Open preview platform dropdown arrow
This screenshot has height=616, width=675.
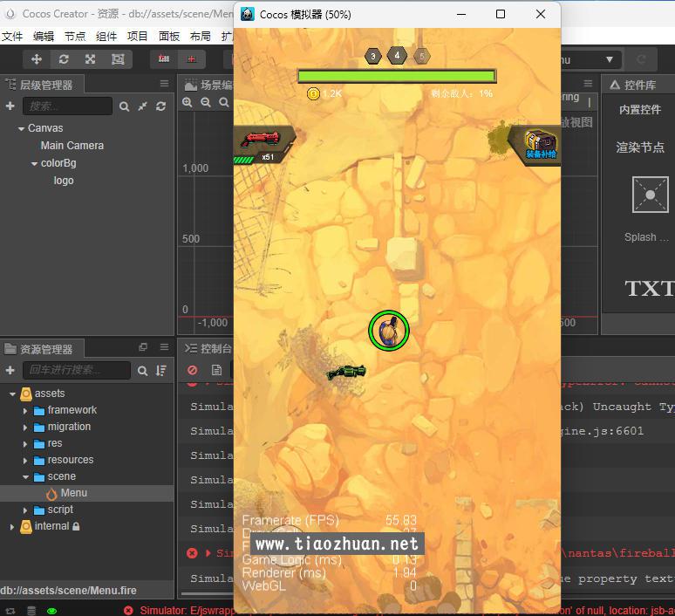click(x=609, y=59)
